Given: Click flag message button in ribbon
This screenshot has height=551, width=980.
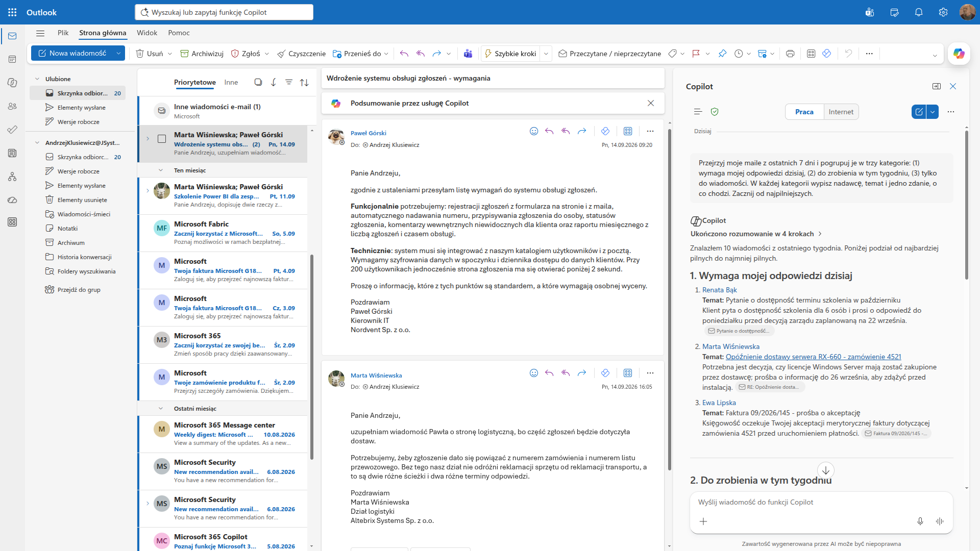Looking at the screenshot, I should tap(696, 54).
